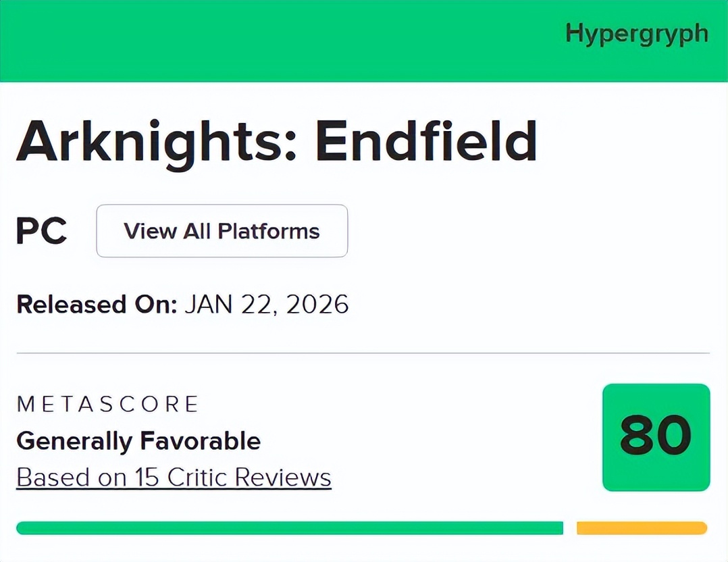Click the horizontal divider above Metascore
728x562 pixels.
(x=363, y=353)
